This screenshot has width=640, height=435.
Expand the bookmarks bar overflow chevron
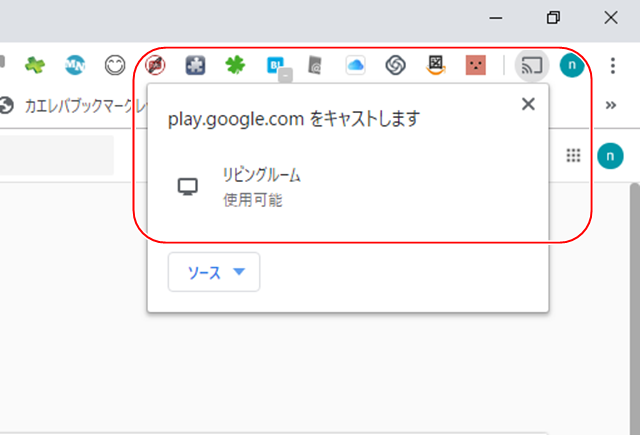click(x=611, y=105)
